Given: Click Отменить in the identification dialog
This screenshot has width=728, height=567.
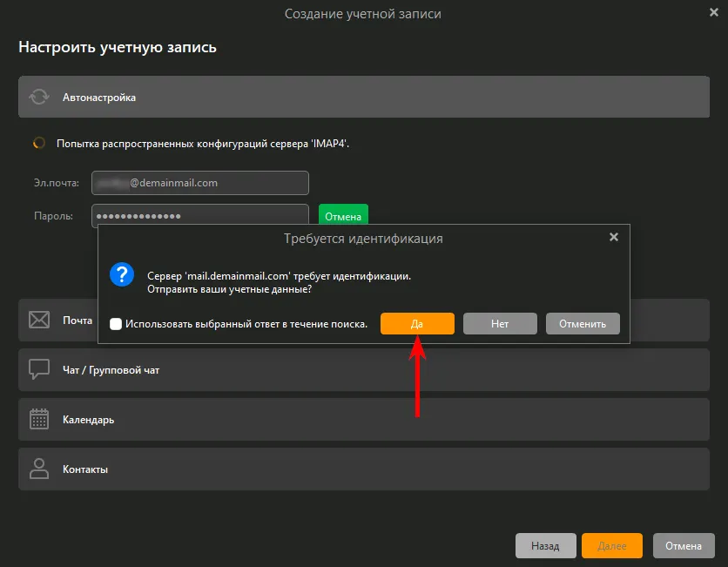Looking at the screenshot, I should [x=583, y=324].
